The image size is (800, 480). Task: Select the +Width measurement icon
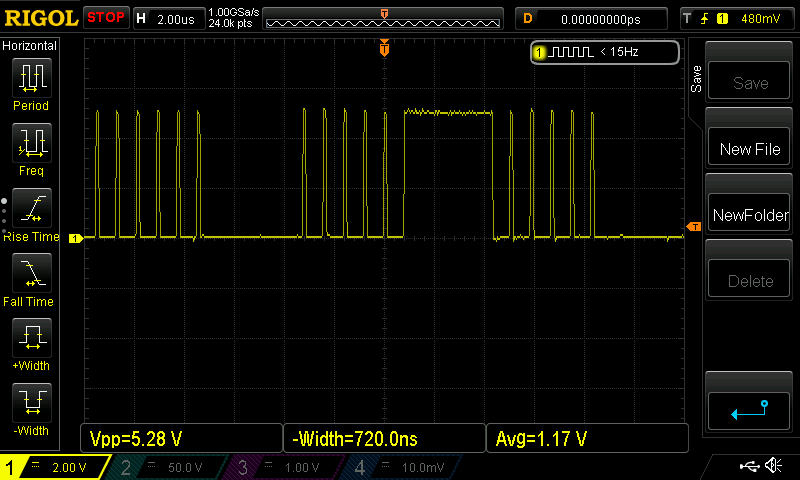(x=32, y=338)
